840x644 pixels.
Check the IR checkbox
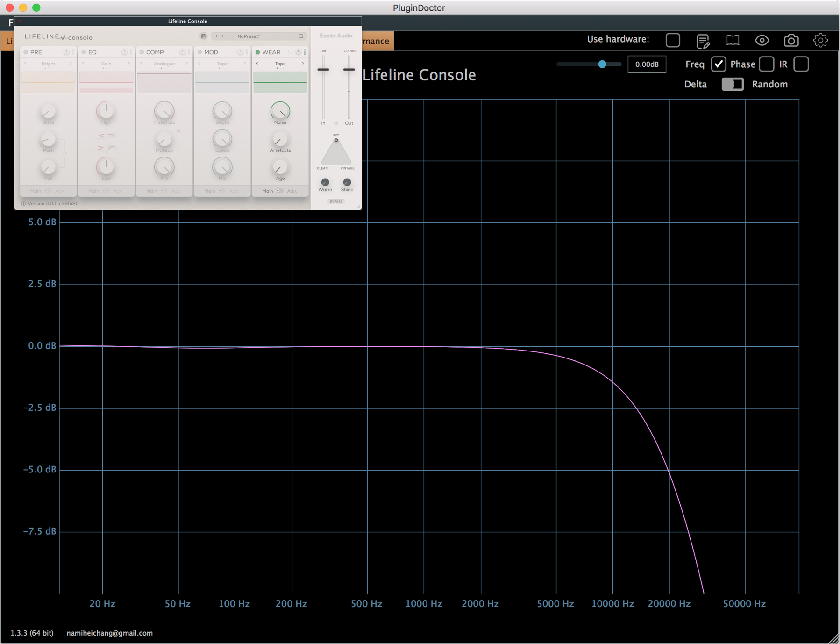(801, 64)
